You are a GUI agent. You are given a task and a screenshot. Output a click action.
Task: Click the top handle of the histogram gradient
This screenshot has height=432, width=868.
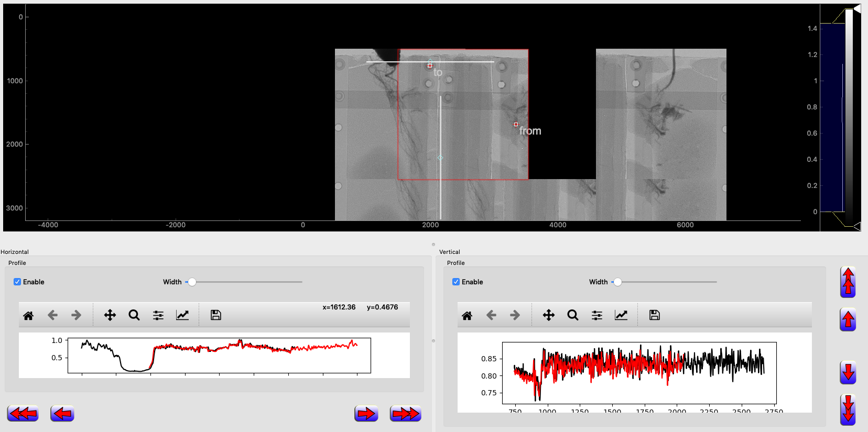coord(857,9)
